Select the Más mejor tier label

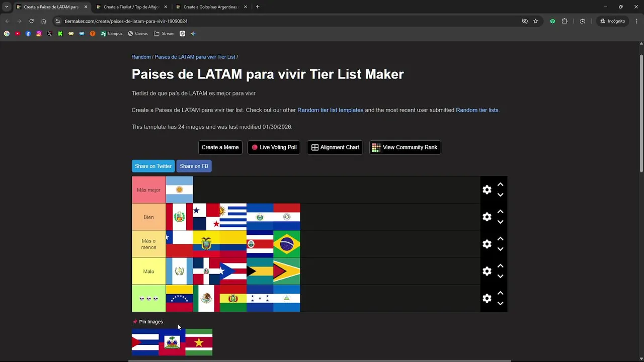148,190
